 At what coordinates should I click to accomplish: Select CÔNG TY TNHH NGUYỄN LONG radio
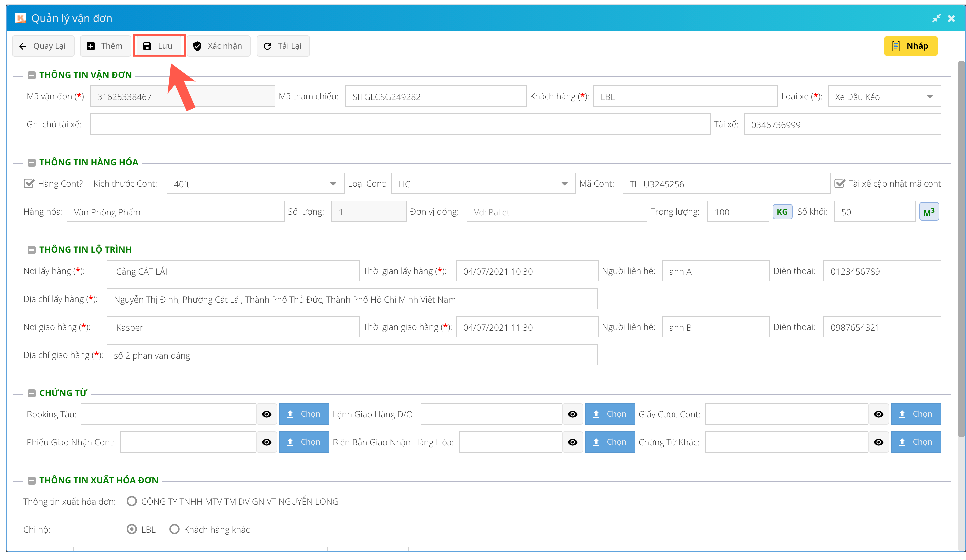tap(132, 501)
